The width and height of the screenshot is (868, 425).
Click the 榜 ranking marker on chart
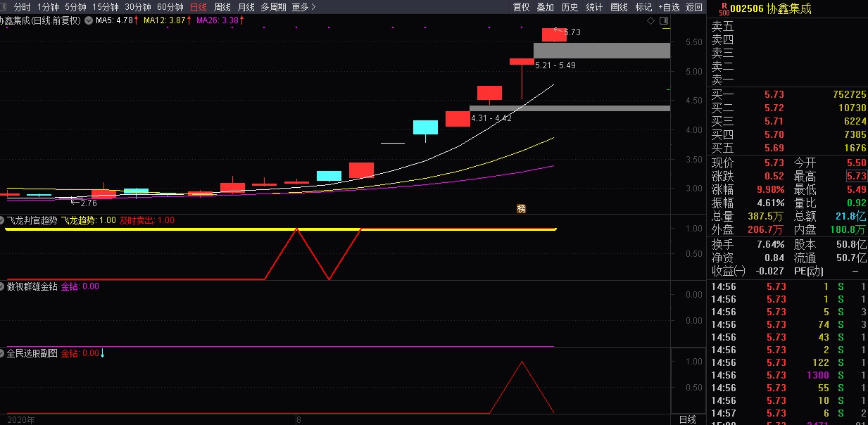click(x=521, y=208)
